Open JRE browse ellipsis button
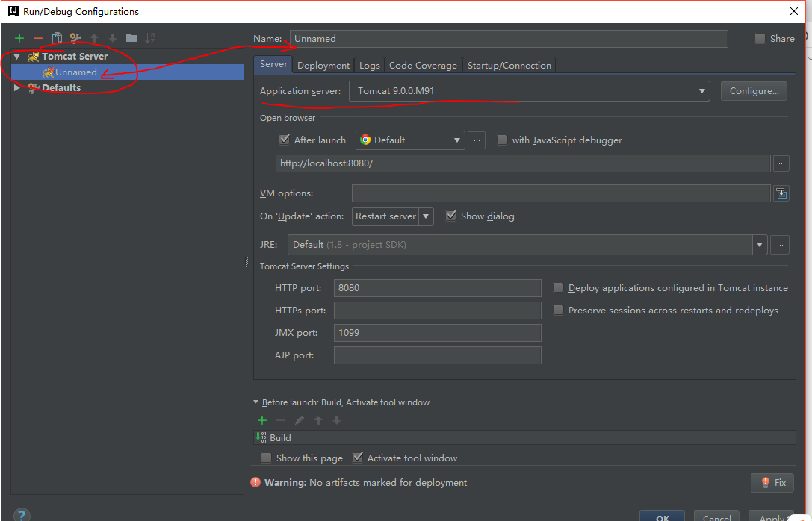 point(780,245)
